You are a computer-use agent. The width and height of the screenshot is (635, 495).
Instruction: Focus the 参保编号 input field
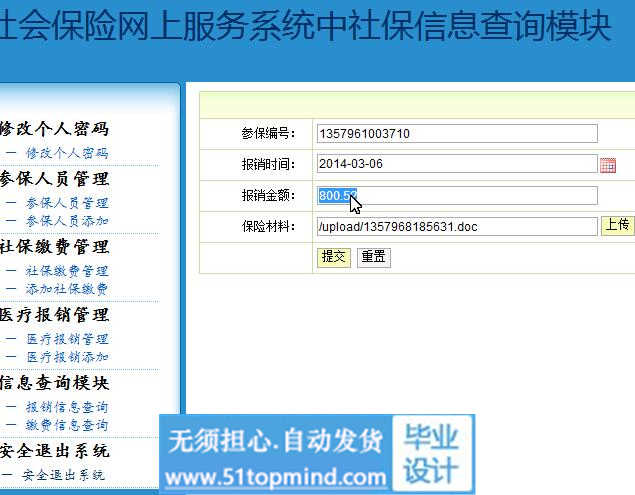coord(456,134)
